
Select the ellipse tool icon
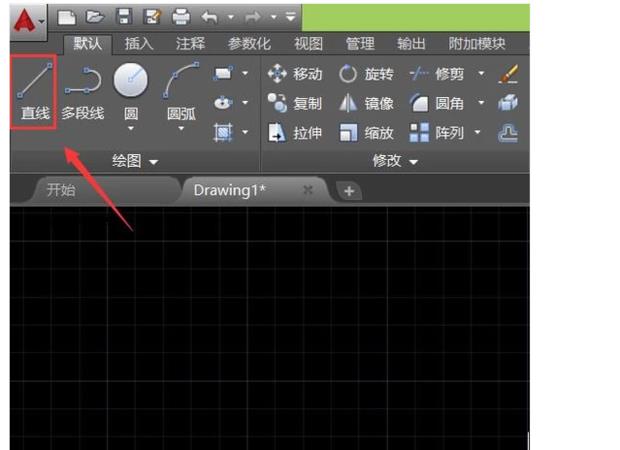(223, 103)
